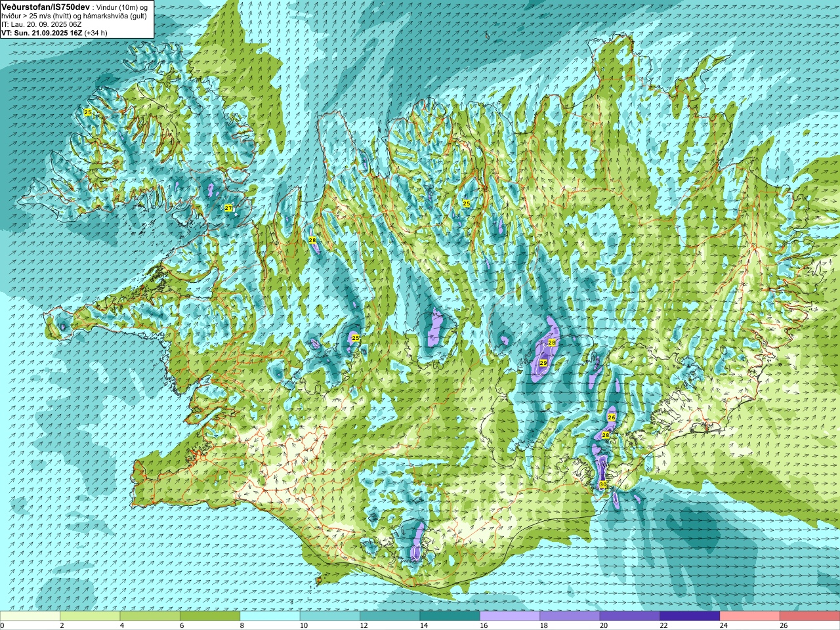Click the yellow gust label reading 26
840x630 pixels.
[612, 417]
